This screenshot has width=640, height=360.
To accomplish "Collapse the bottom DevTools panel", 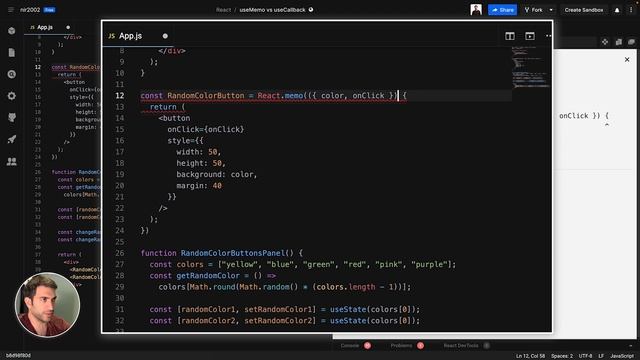I will click(x=631, y=346).
